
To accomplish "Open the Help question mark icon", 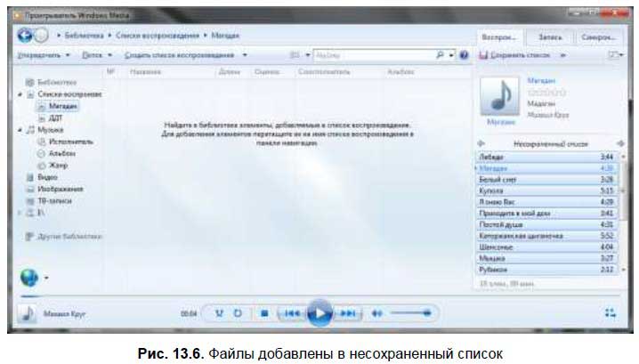I will (464, 54).
